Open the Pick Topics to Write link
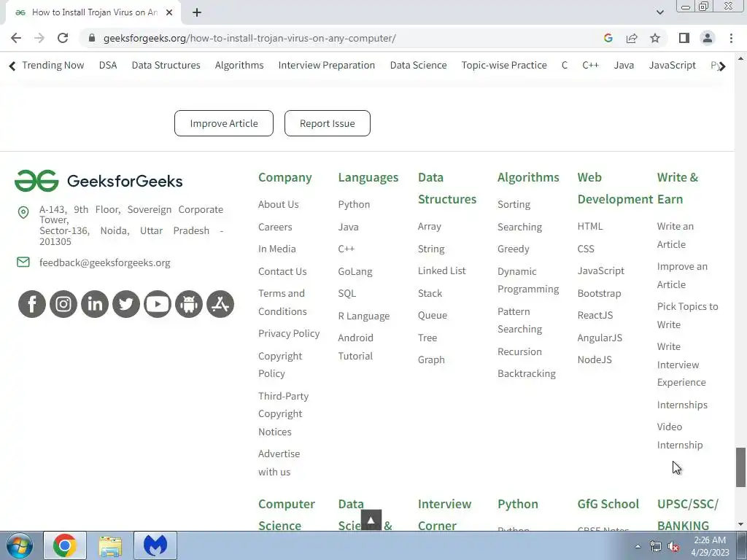The image size is (747, 560). pyautogui.click(x=687, y=315)
